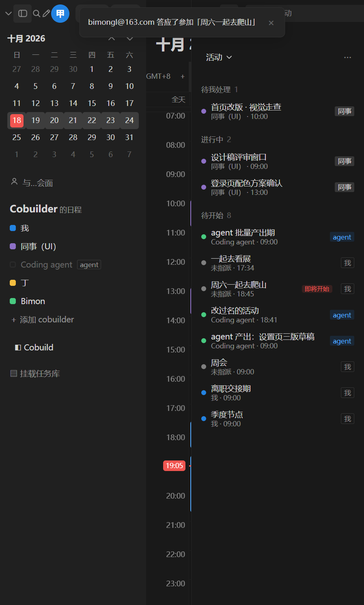Open the Cobuild section
Screen dimensions: 364x605
(x=34, y=347)
